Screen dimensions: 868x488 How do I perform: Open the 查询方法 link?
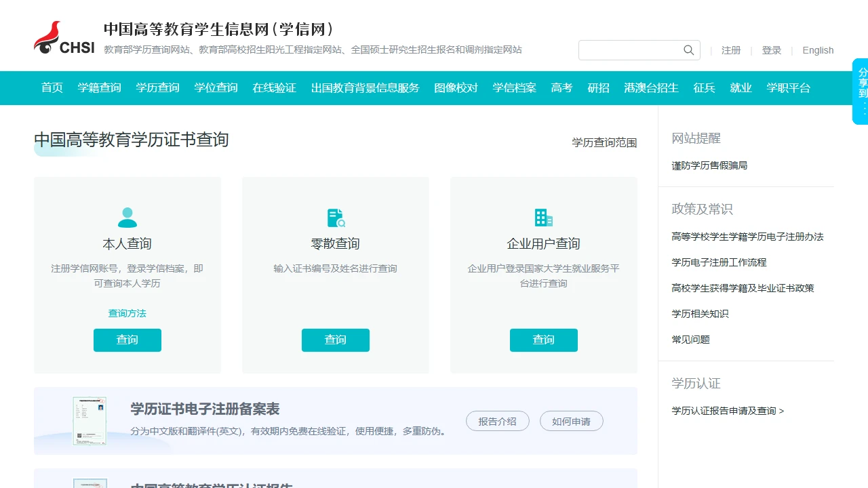click(x=127, y=313)
